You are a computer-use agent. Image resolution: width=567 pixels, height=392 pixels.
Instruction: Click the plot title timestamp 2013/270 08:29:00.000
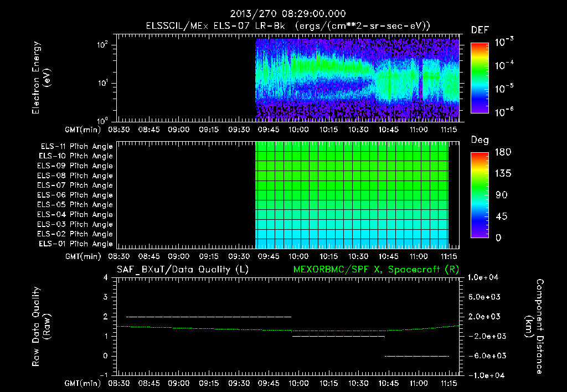[x=288, y=14]
